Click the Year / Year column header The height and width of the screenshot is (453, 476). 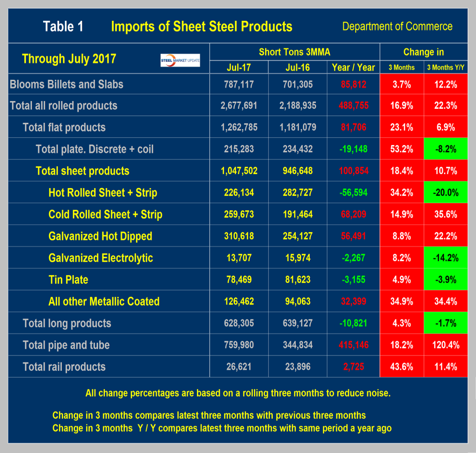(x=353, y=67)
